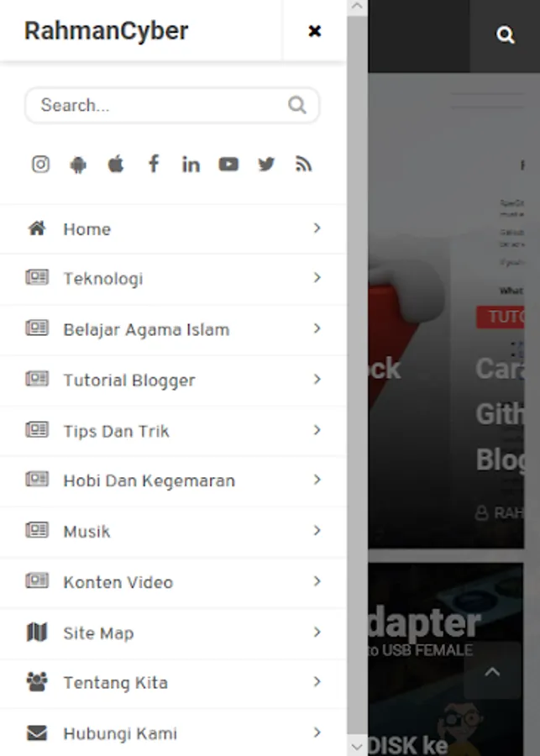Open the Twitter profile icon
Image resolution: width=540 pixels, height=756 pixels.
click(266, 165)
